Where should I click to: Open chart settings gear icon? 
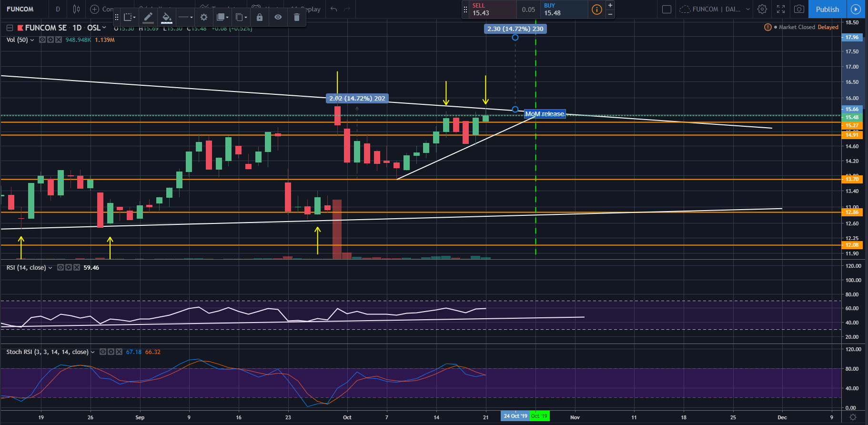(x=762, y=9)
